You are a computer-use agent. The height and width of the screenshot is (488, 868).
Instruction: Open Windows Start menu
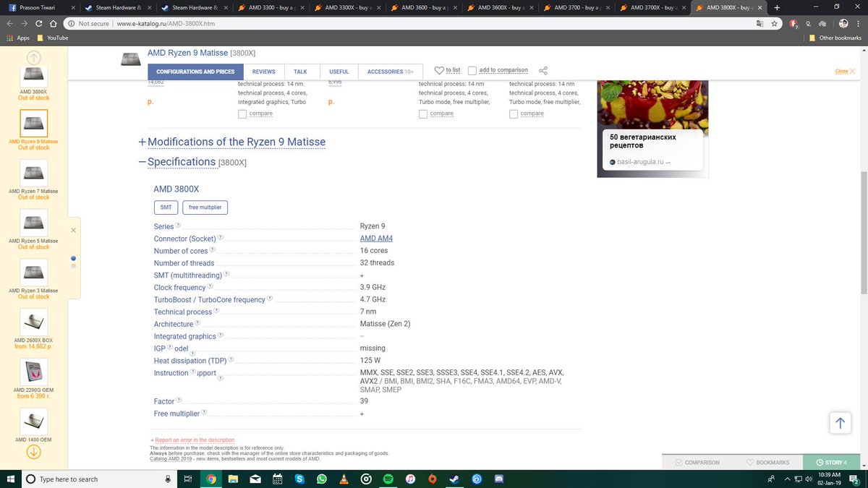click(10, 479)
